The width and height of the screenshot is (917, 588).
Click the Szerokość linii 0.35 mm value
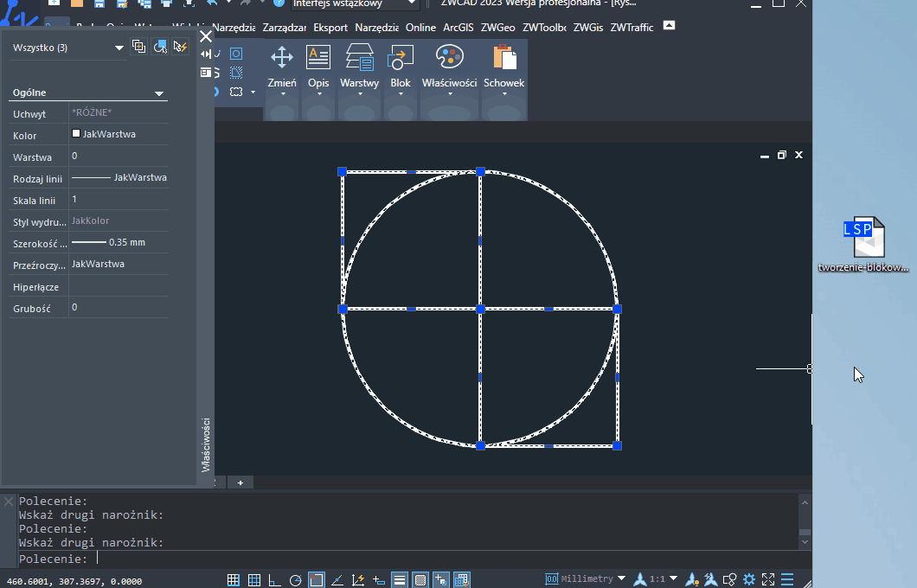tap(119, 243)
